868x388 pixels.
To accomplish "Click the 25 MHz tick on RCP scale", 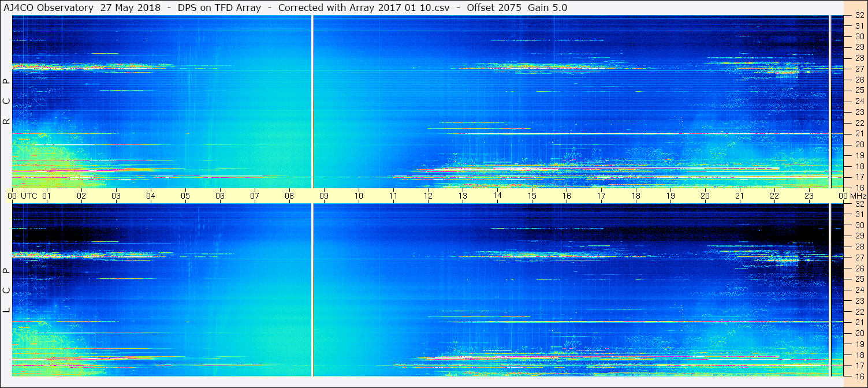I will click(x=859, y=90).
